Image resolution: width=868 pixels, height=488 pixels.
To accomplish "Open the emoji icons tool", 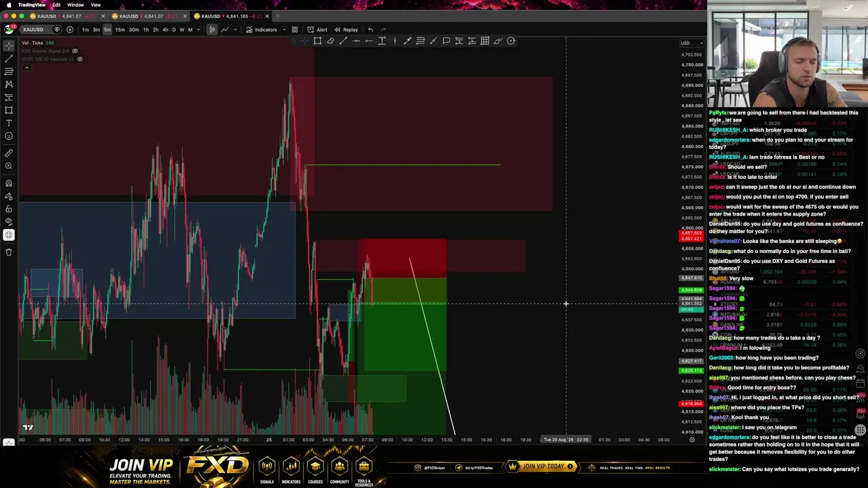I will click(9, 136).
